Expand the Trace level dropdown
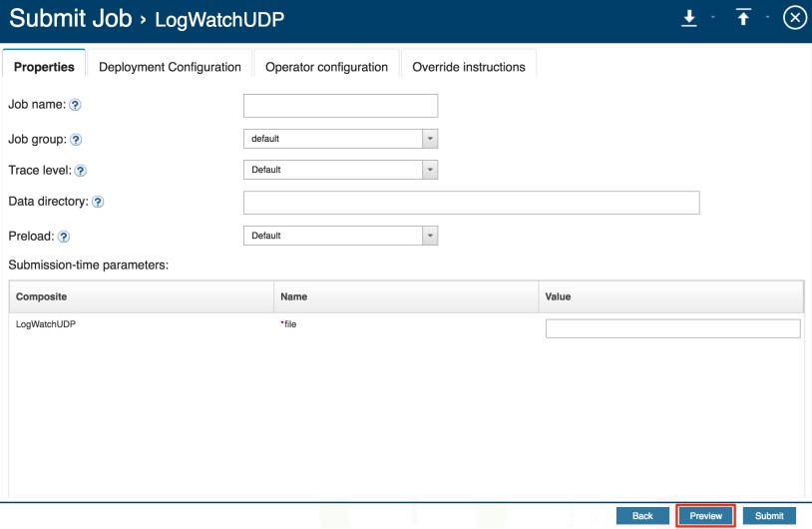 tap(430, 170)
